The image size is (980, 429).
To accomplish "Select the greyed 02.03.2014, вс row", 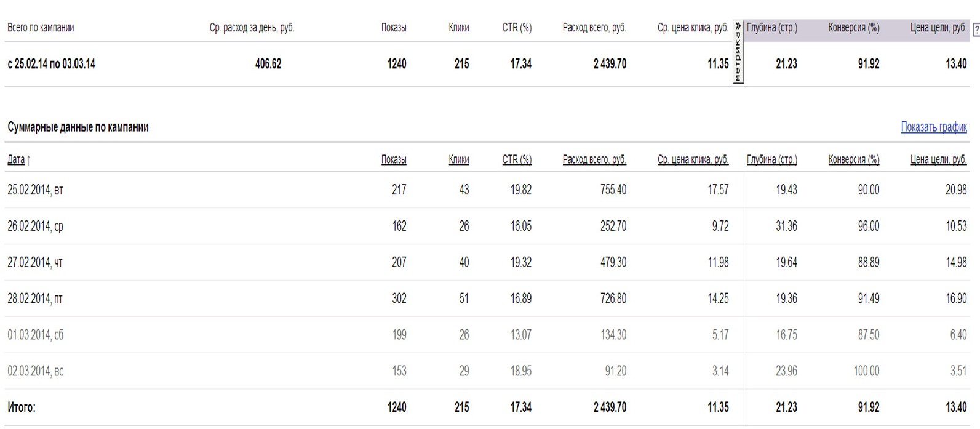I will click(35, 372).
